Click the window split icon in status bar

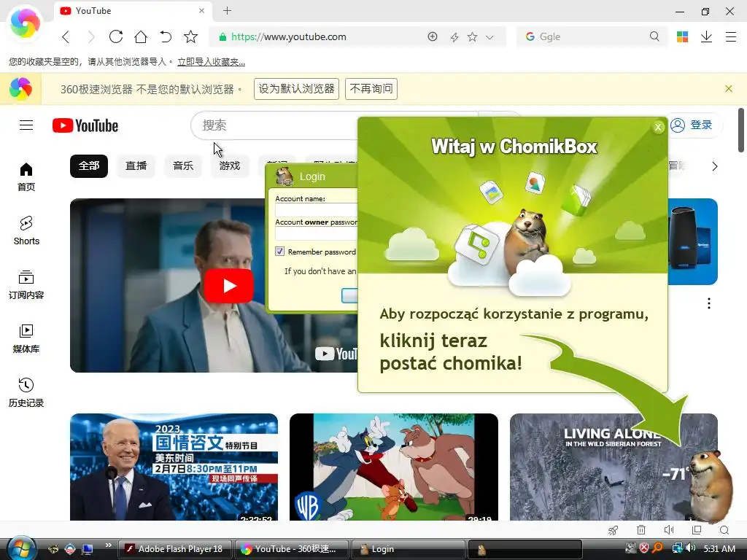point(697,530)
